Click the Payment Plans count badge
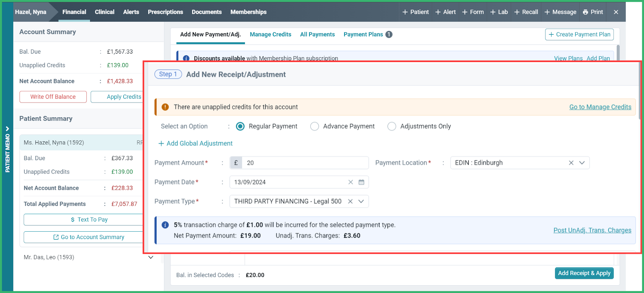The image size is (644, 293). 389,34
